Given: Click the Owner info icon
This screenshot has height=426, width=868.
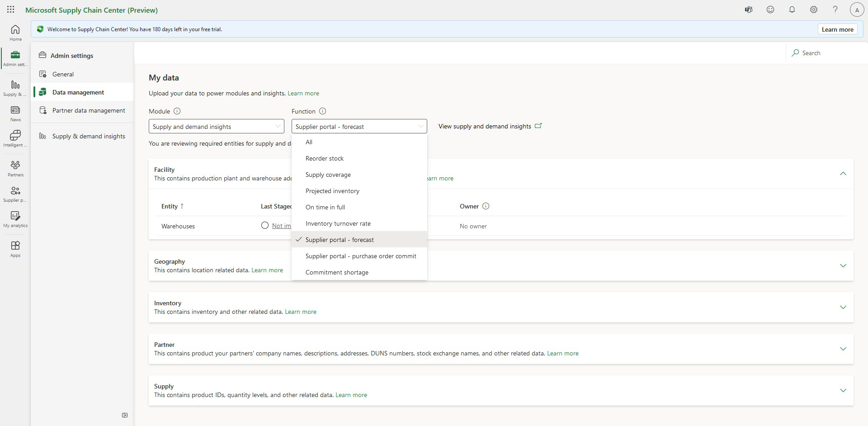Looking at the screenshot, I should point(486,206).
